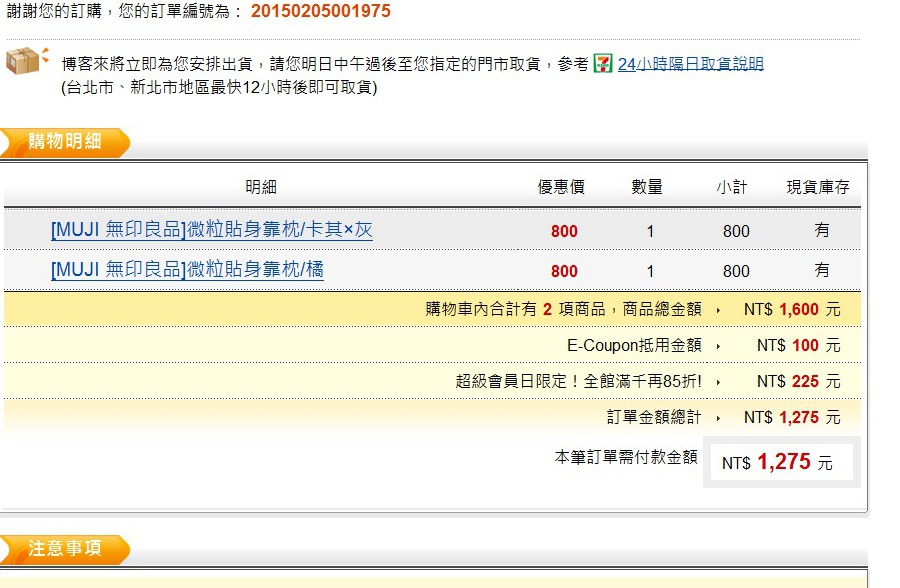Click the quantity 1 in 橘 row
The width and height of the screenshot is (900, 588).
click(650, 271)
